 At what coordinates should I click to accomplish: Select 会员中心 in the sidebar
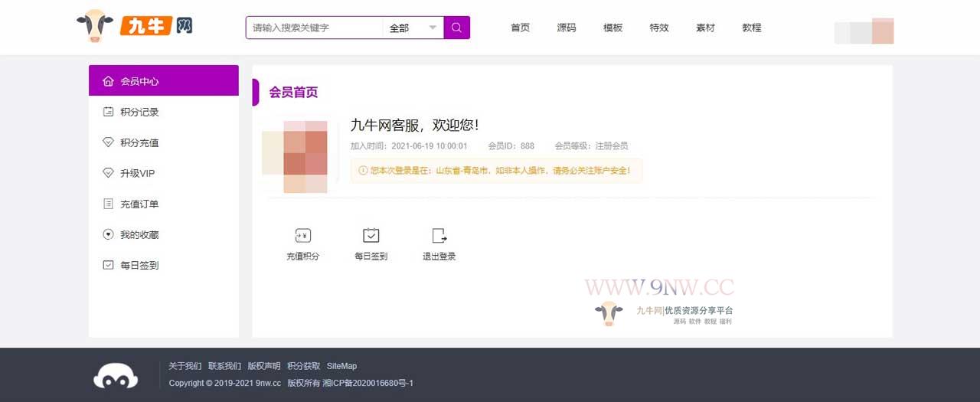[x=164, y=80]
